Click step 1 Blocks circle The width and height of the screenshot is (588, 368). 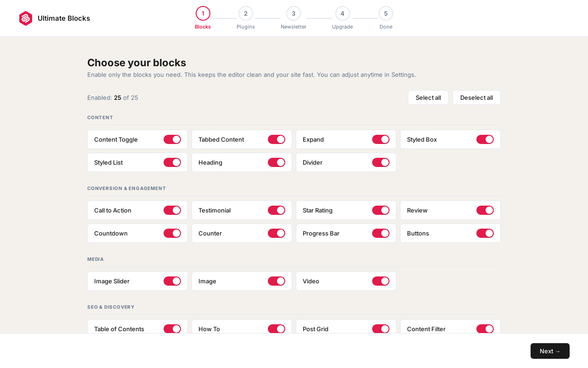(x=203, y=13)
